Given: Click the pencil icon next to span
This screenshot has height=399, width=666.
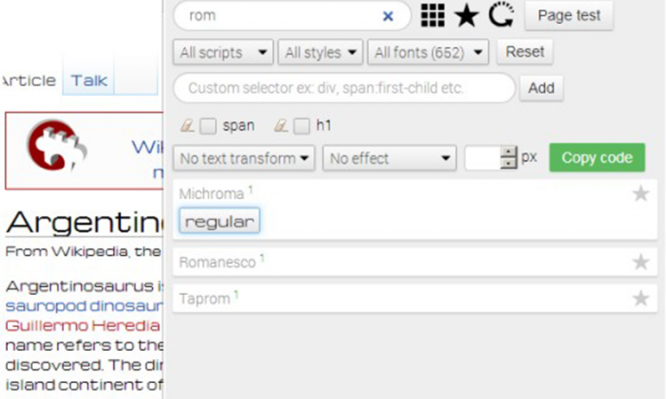Looking at the screenshot, I should 188,126.
